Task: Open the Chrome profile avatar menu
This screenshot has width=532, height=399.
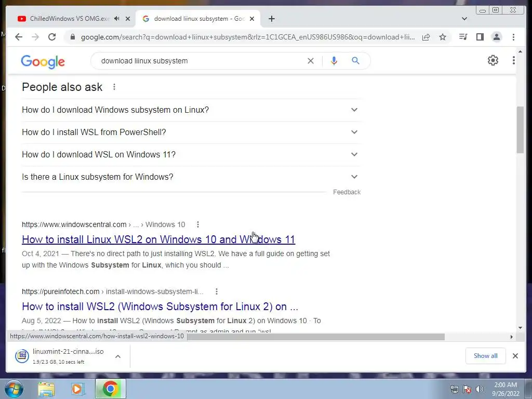Action: (496, 37)
